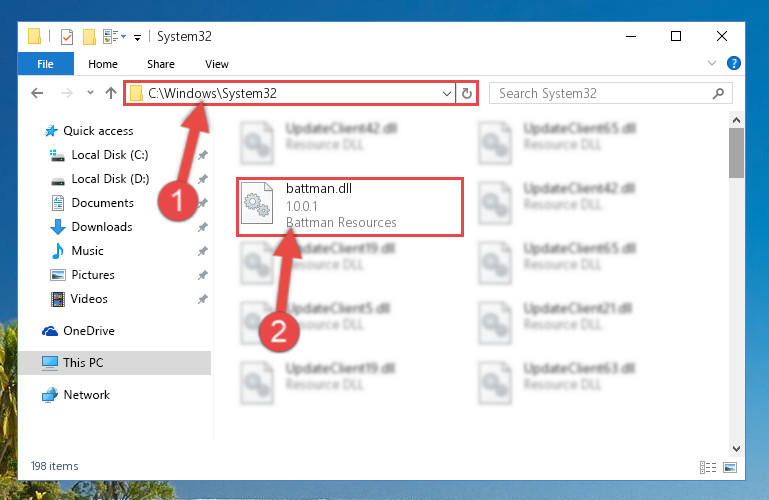Click the 198 items status text
Image resolution: width=769 pixels, height=500 pixels.
(54, 466)
